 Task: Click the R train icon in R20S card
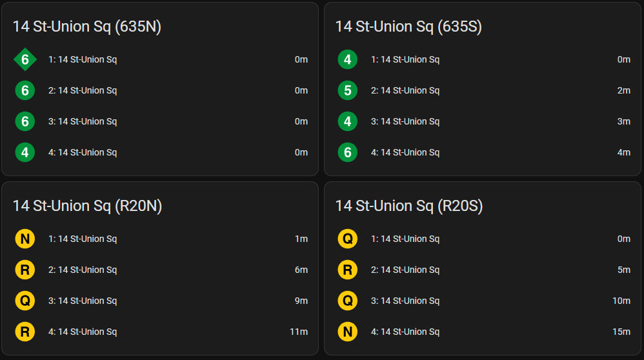click(347, 270)
